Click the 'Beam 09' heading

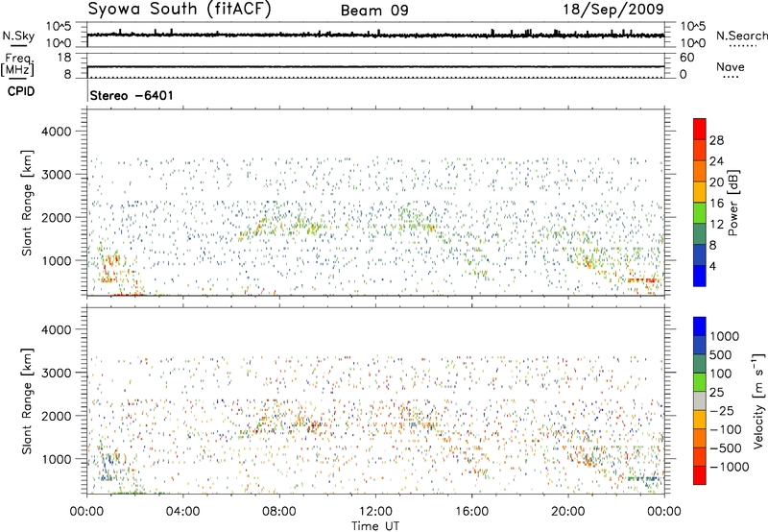(374, 11)
